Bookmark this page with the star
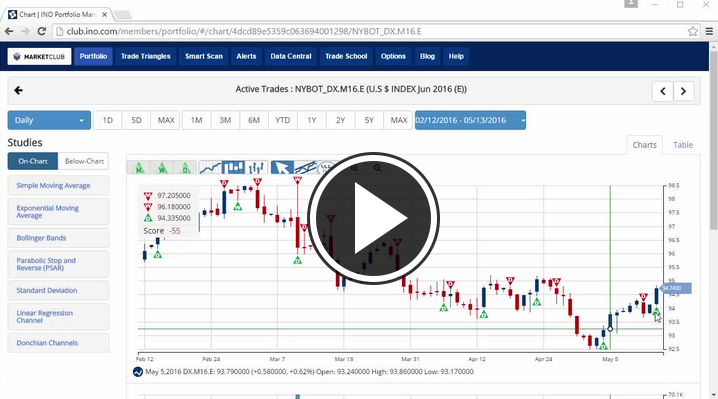This screenshot has height=399, width=718. [x=692, y=31]
